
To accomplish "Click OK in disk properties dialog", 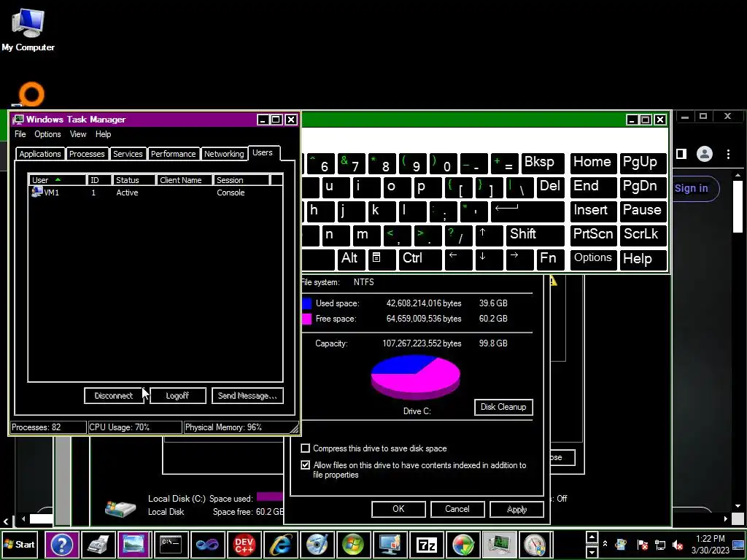I will pos(398,509).
